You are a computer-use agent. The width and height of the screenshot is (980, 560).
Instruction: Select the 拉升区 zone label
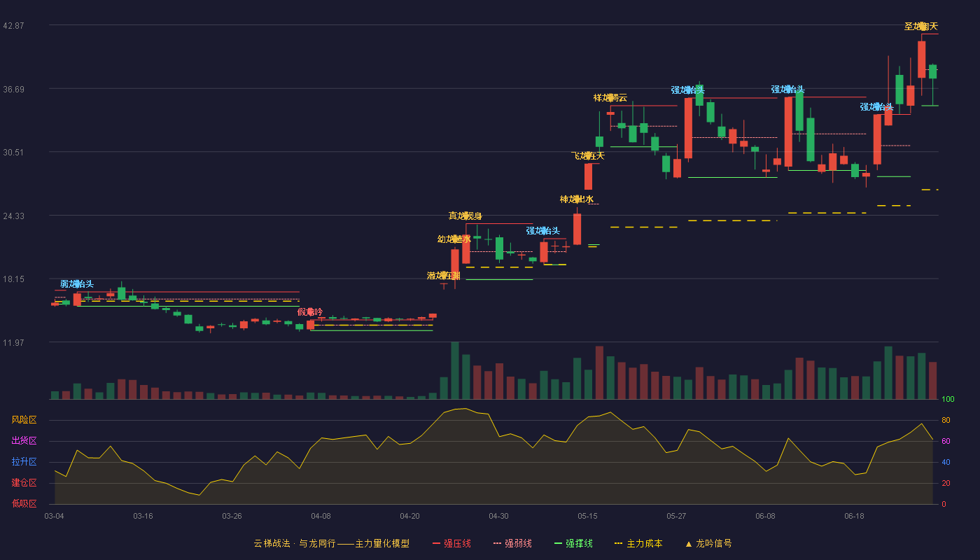click(24, 462)
